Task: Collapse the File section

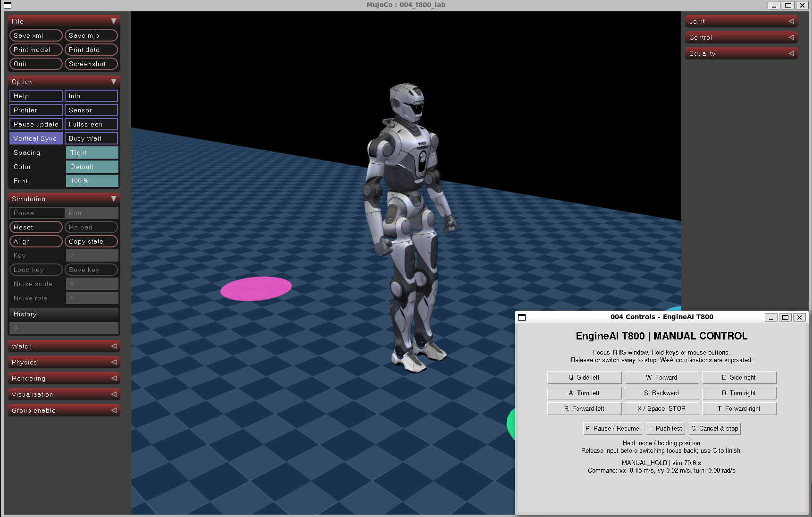Action: pyautogui.click(x=64, y=21)
